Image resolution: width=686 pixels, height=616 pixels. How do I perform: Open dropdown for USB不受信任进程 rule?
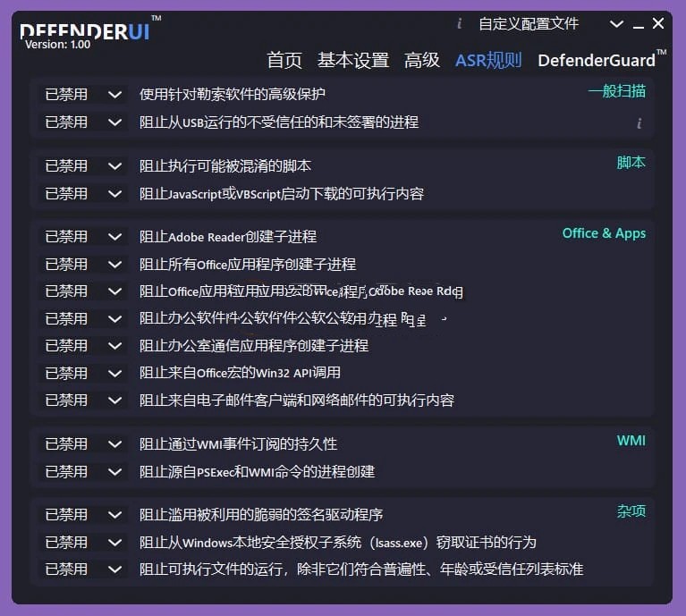point(83,122)
